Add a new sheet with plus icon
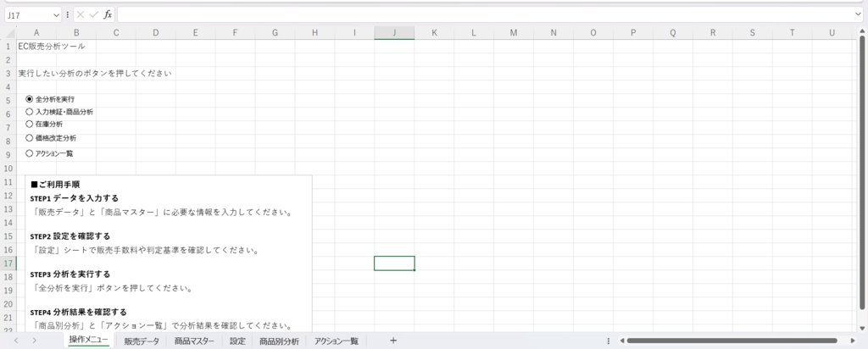This screenshot has height=349, width=868. (x=393, y=341)
